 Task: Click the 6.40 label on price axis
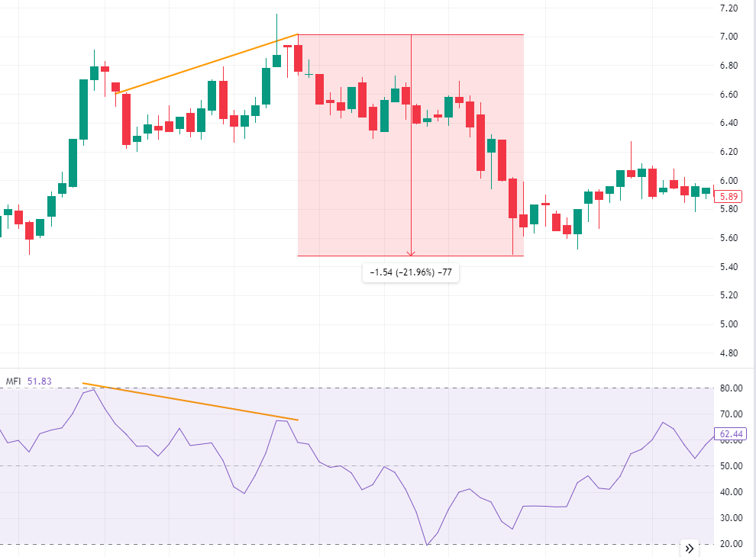[x=728, y=123]
